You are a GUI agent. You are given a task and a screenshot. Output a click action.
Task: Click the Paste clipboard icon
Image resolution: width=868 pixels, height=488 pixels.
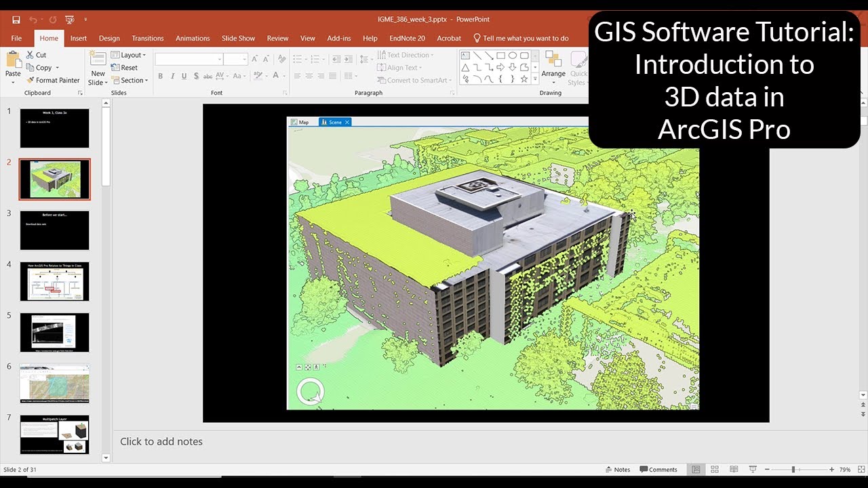click(13, 59)
